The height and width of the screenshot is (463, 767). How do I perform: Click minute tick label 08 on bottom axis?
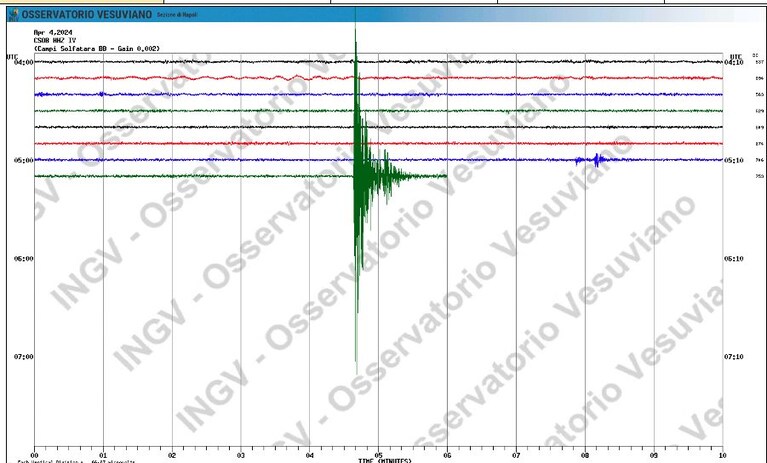(x=585, y=455)
